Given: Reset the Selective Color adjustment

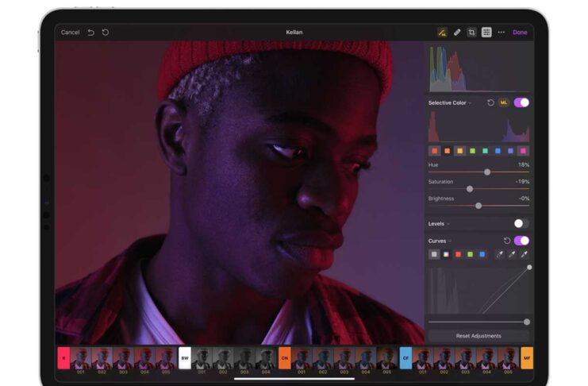Looking at the screenshot, I should point(490,102).
